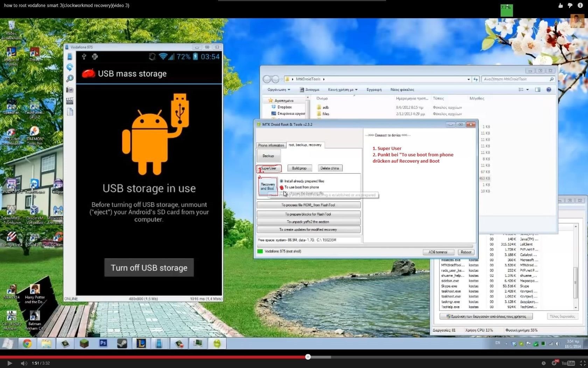Click the uploader avatar thumbnail
Image resolution: width=588 pixels, height=368 pixels.
[x=577, y=21]
